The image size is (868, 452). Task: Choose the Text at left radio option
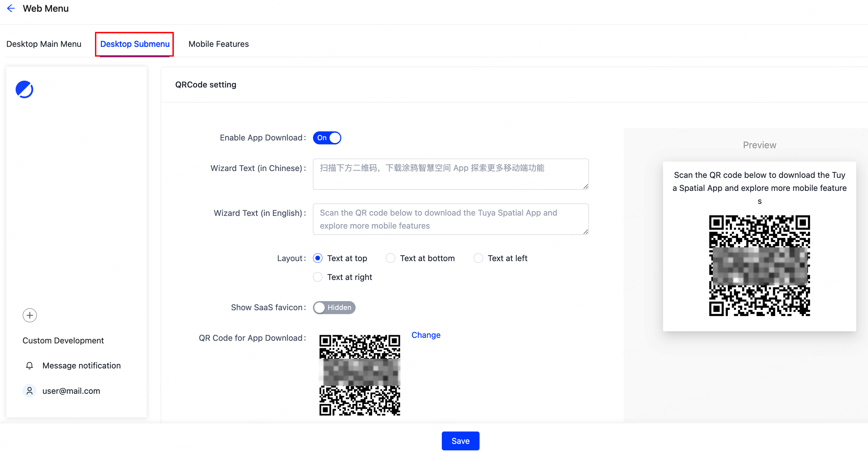pos(478,258)
